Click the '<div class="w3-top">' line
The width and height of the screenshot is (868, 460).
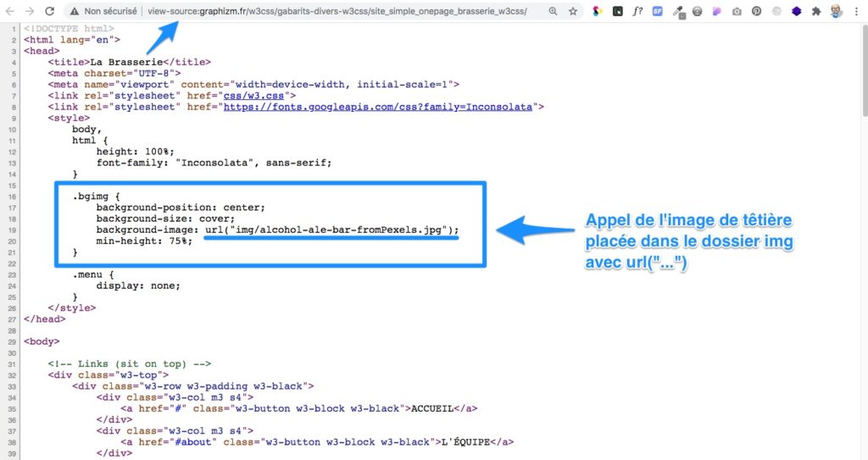coord(108,375)
